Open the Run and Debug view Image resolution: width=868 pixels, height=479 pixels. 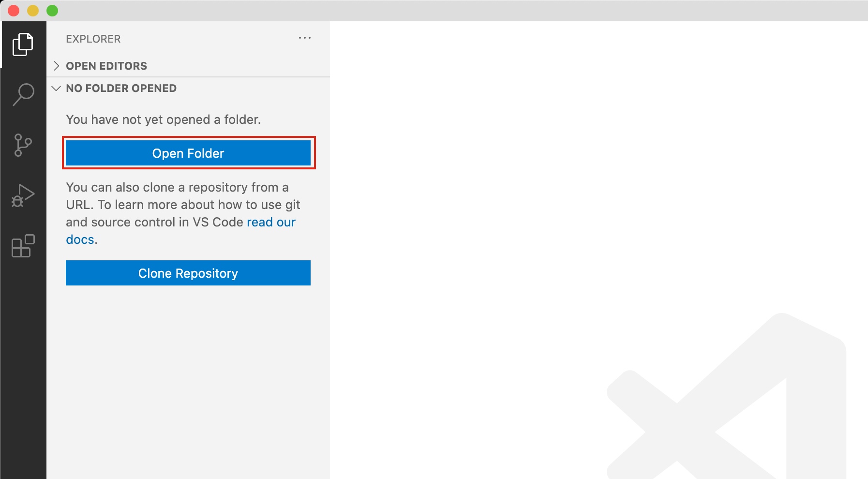click(x=23, y=195)
